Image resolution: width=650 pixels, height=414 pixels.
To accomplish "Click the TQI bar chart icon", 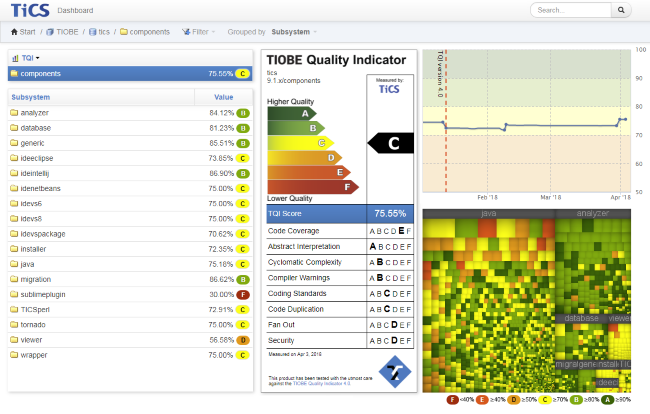I will (x=15, y=58).
